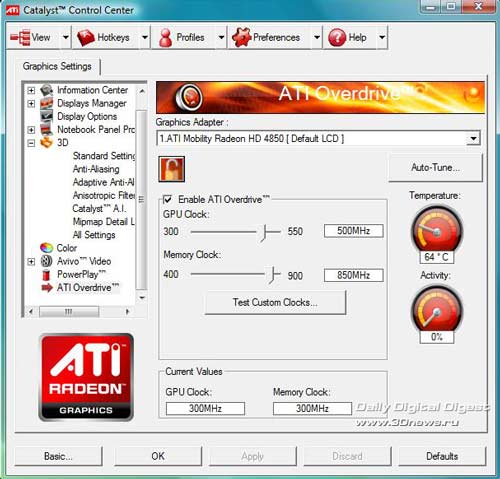Select Catalyst A.I. tree item

[99, 208]
